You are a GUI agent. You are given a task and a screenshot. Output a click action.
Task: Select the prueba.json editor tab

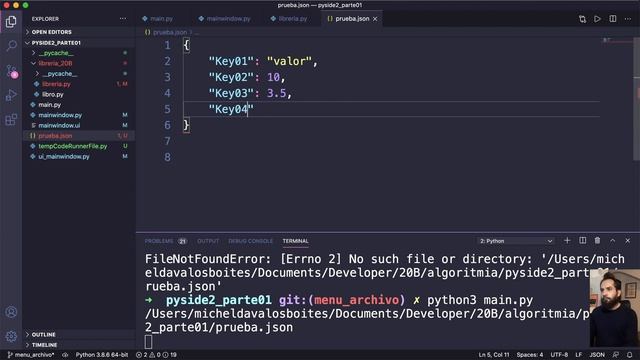[x=352, y=19]
